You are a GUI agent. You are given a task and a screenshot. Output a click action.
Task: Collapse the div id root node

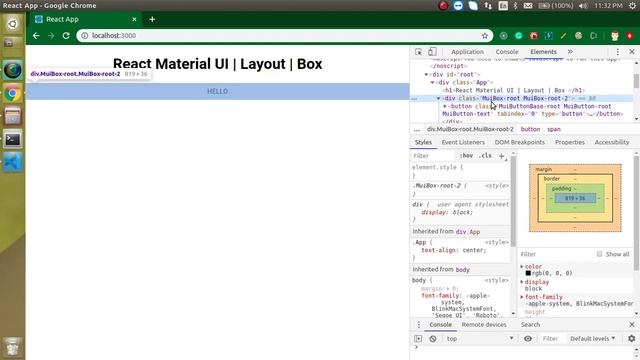click(427, 75)
